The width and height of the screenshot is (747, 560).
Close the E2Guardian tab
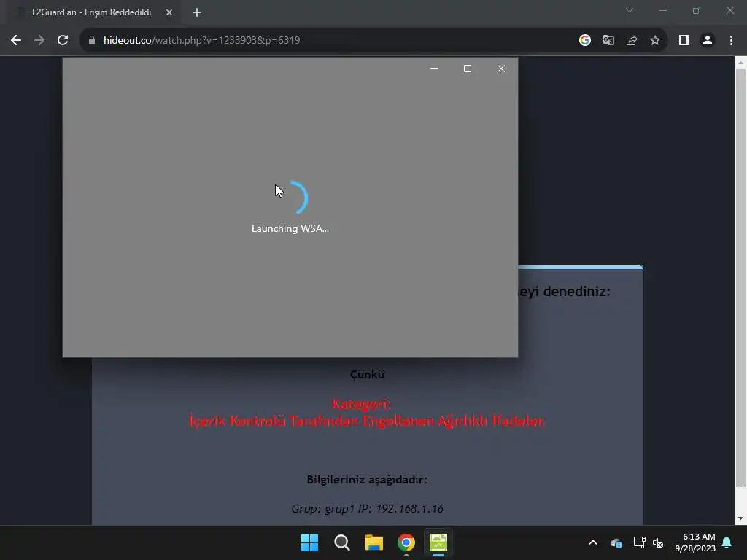[x=169, y=12]
